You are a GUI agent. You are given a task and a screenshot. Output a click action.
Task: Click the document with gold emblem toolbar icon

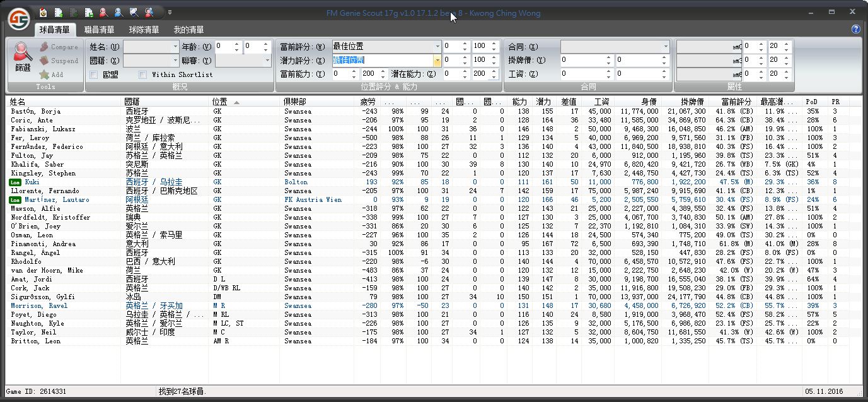tap(43, 12)
